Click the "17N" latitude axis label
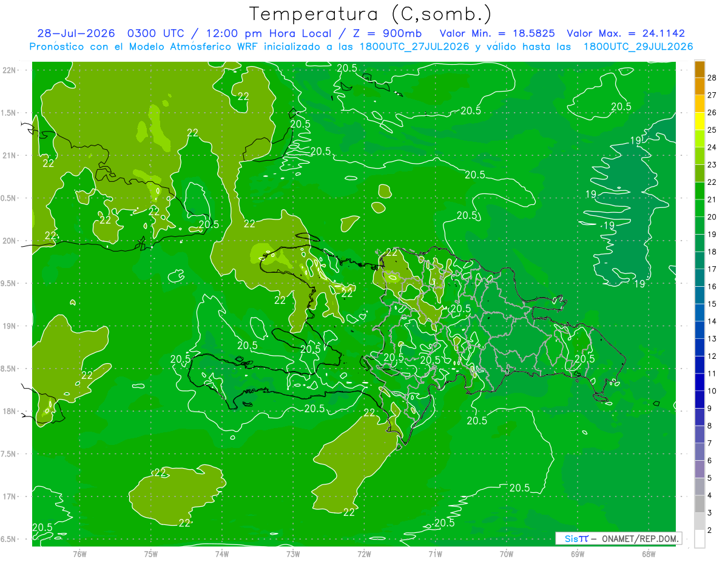Screen dimensions: 728x562 click(x=8, y=497)
